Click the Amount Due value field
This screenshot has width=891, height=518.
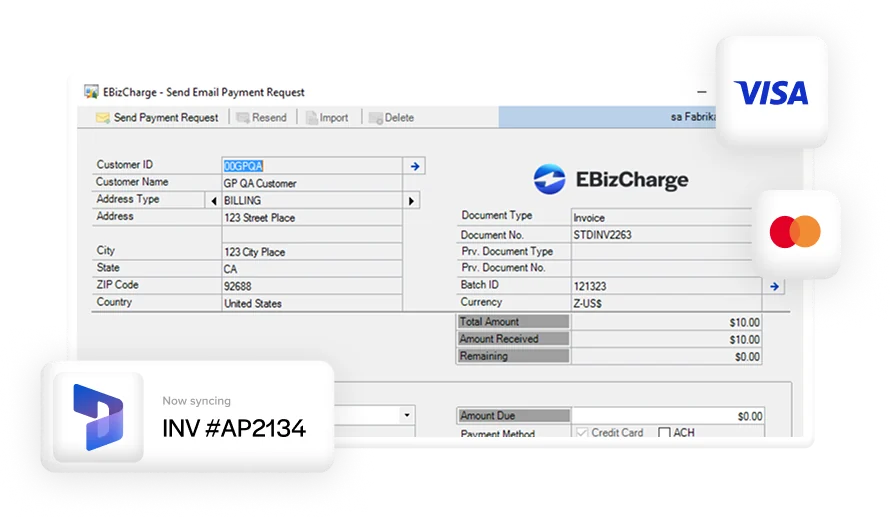tap(668, 416)
